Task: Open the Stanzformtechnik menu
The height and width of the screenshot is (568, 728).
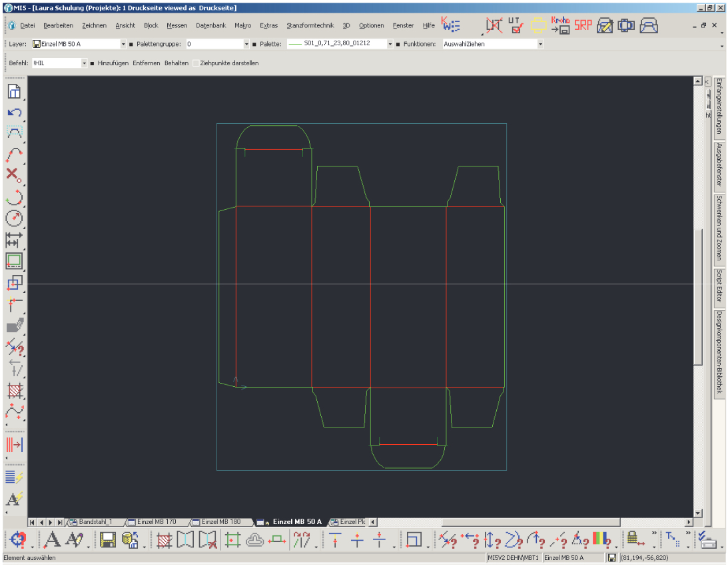Action: point(310,26)
